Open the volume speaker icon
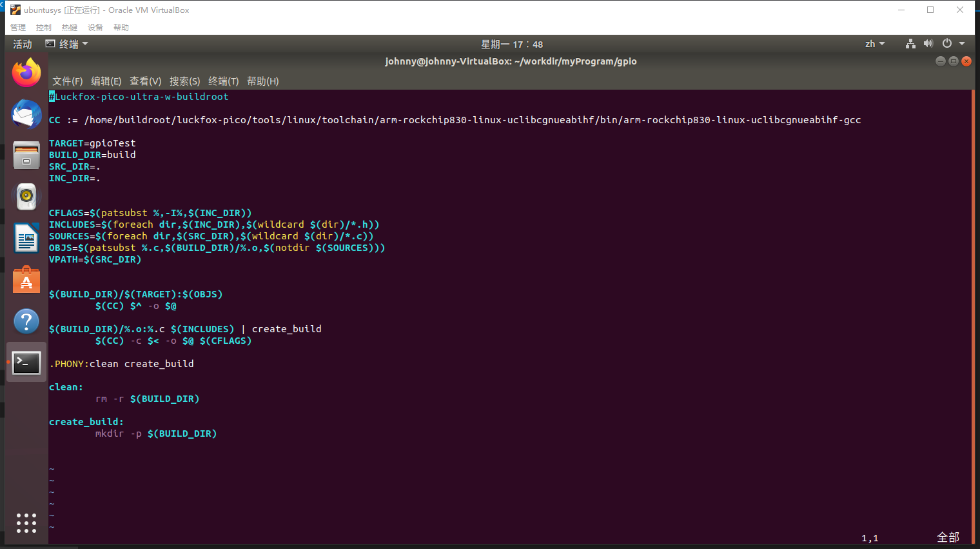Viewport: 980px width, 549px height. [x=928, y=44]
